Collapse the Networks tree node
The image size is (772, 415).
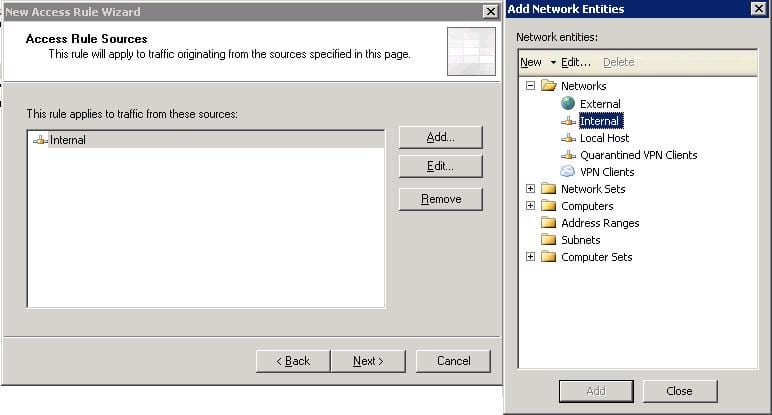point(530,87)
